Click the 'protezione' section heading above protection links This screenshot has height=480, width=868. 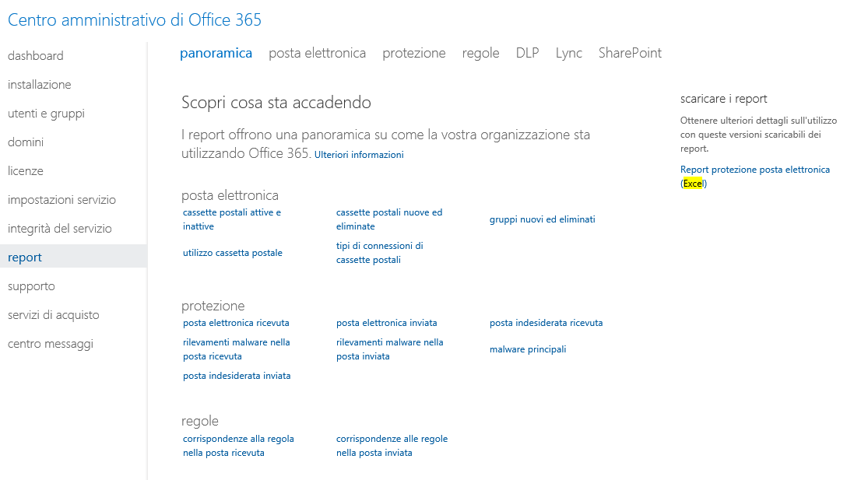(x=213, y=306)
